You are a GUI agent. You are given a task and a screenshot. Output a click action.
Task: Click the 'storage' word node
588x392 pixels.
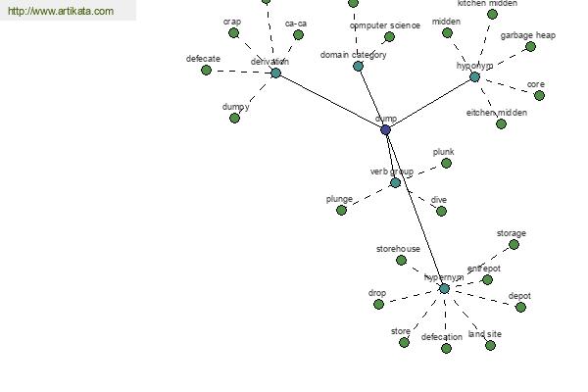tap(514, 245)
